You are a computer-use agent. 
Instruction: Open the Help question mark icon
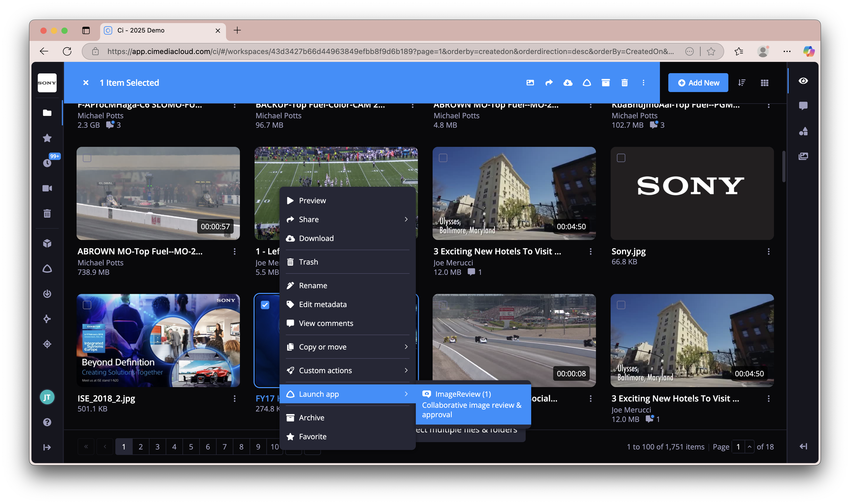pos(47,422)
